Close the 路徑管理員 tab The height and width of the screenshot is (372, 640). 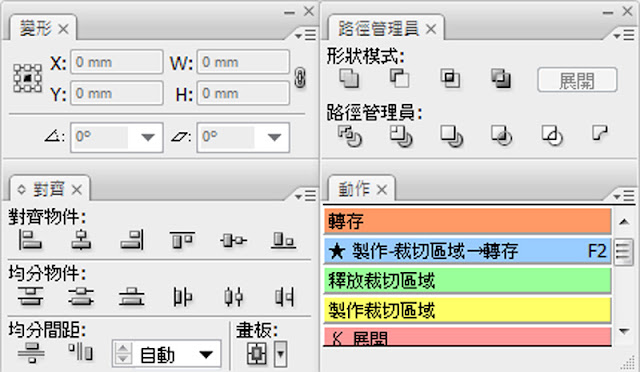[431, 29]
